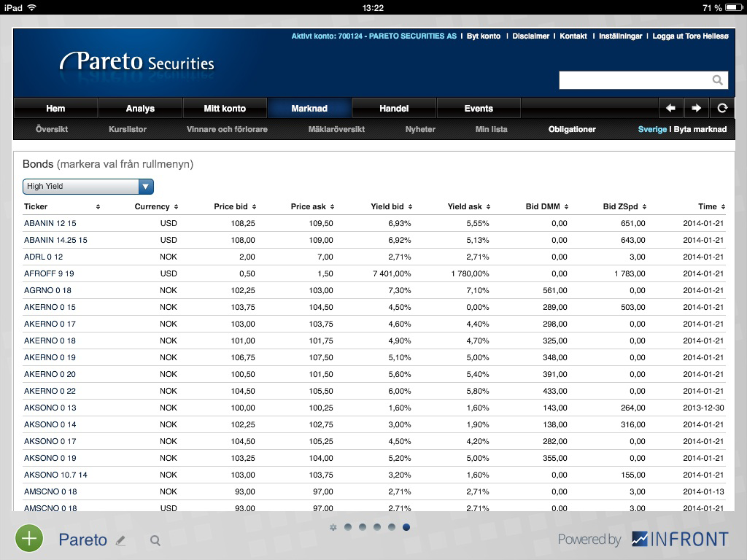Sort by Bid DMM column

[566, 206]
